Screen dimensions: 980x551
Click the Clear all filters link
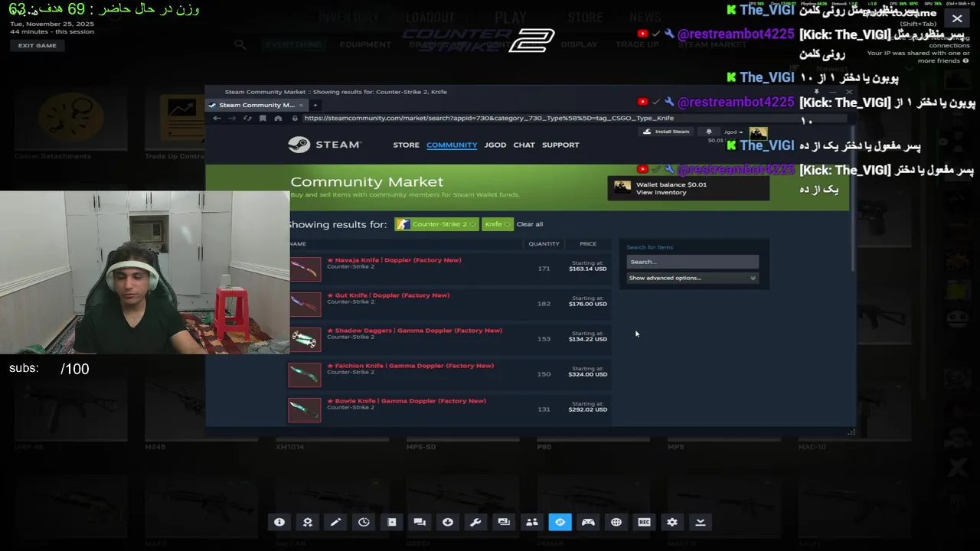tap(530, 224)
